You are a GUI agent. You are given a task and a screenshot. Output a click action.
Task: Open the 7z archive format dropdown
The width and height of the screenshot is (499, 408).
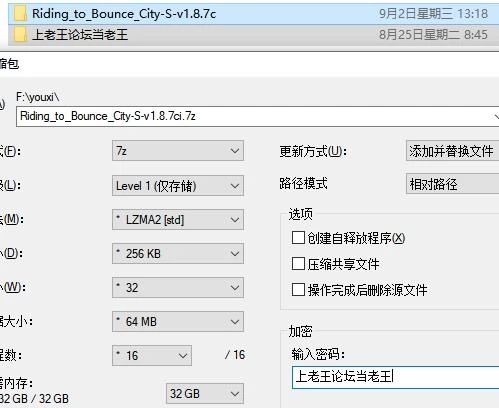178,151
